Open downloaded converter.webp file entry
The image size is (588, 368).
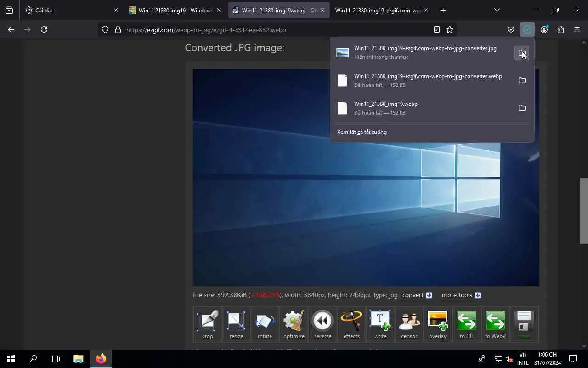(x=423, y=80)
